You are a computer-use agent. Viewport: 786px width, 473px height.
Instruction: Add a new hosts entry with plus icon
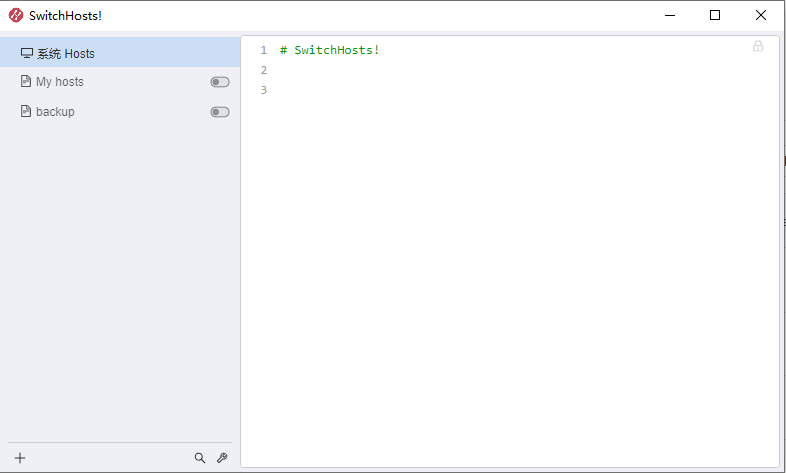click(x=20, y=458)
